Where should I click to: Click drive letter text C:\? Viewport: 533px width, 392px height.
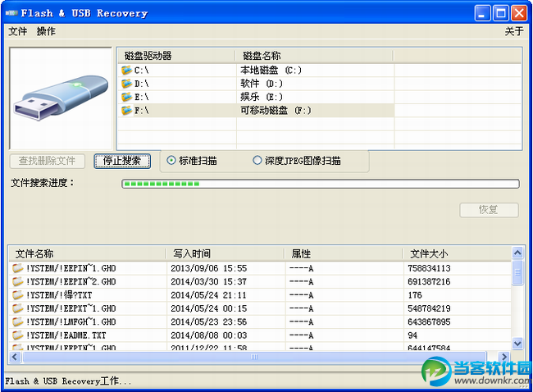(141, 71)
